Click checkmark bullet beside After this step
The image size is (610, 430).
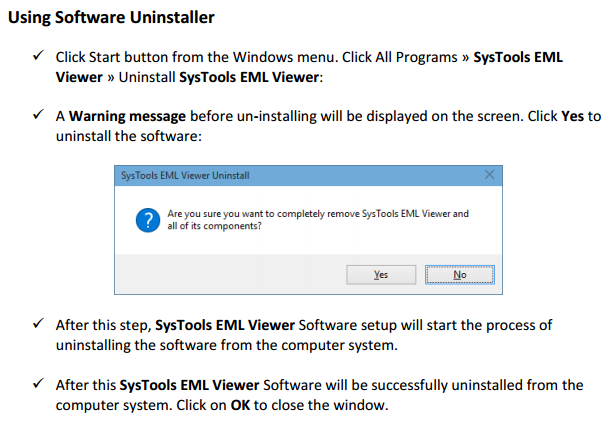tap(38, 323)
